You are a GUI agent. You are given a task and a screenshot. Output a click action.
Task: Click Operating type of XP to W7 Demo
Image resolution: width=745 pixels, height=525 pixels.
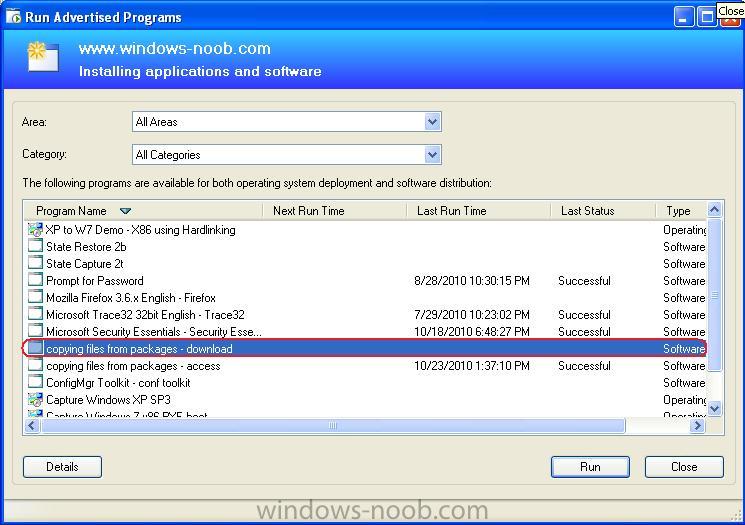pos(684,230)
